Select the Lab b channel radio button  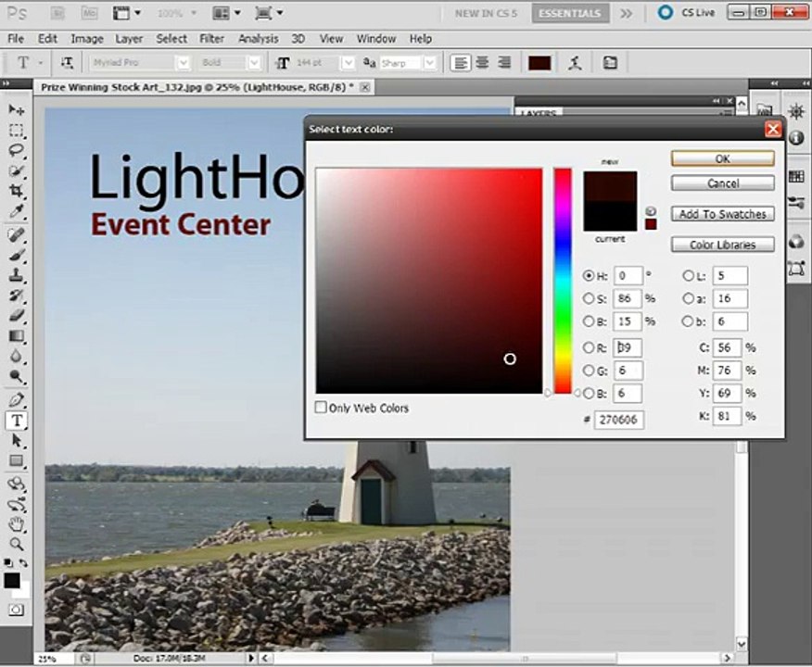coord(688,321)
